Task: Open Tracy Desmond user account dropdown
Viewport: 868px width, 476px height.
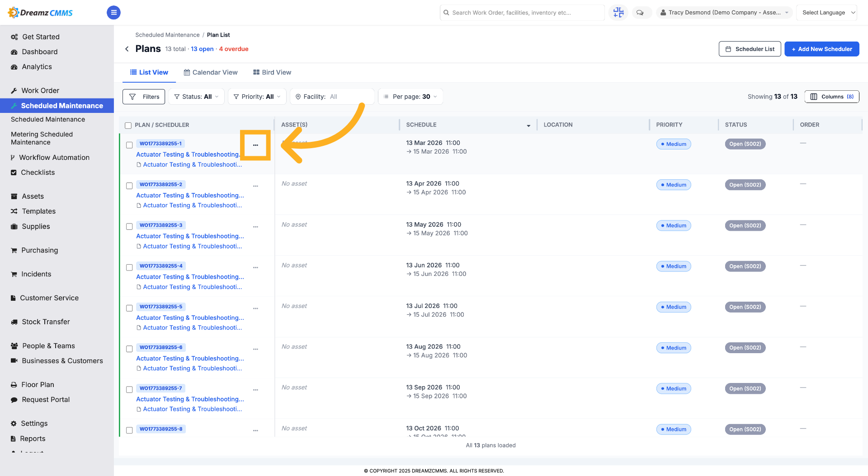Action: (724, 13)
